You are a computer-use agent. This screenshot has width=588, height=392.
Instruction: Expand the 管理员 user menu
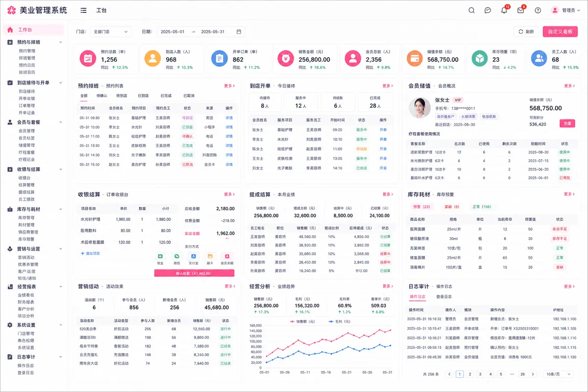pyautogui.click(x=565, y=10)
